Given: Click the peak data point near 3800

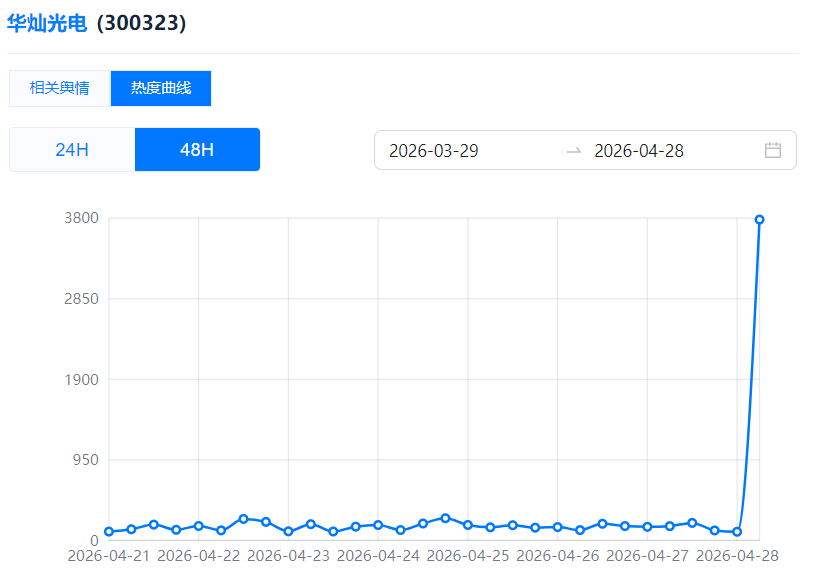Looking at the screenshot, I should (759, 219).
